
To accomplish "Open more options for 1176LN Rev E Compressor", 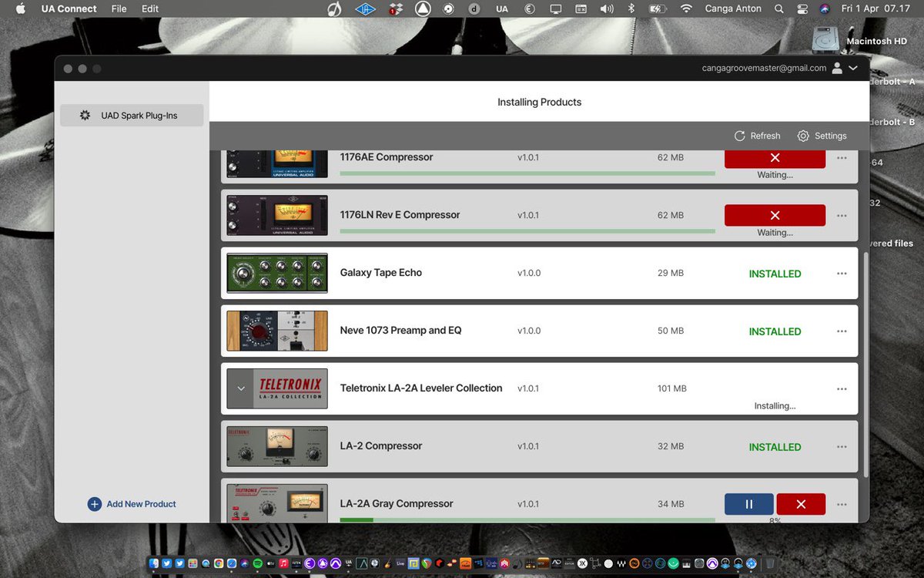I will (x=842, y=216).
